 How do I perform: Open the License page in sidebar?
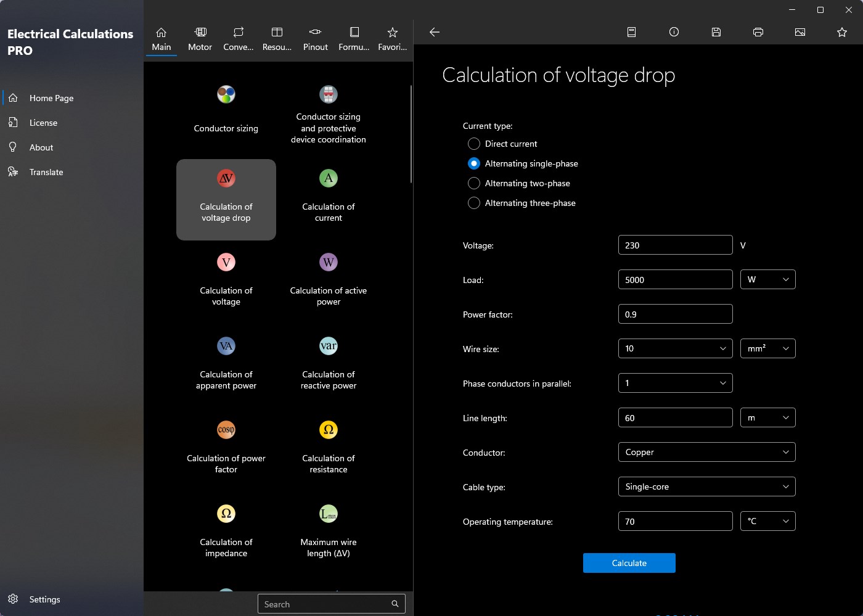pyautogui.click(x=72, y=123)
